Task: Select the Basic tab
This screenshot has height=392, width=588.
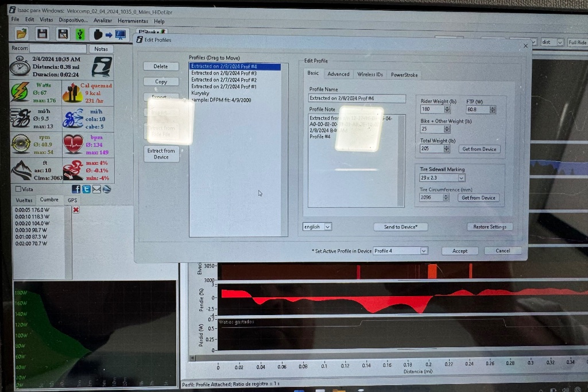Action: (313, 73)
